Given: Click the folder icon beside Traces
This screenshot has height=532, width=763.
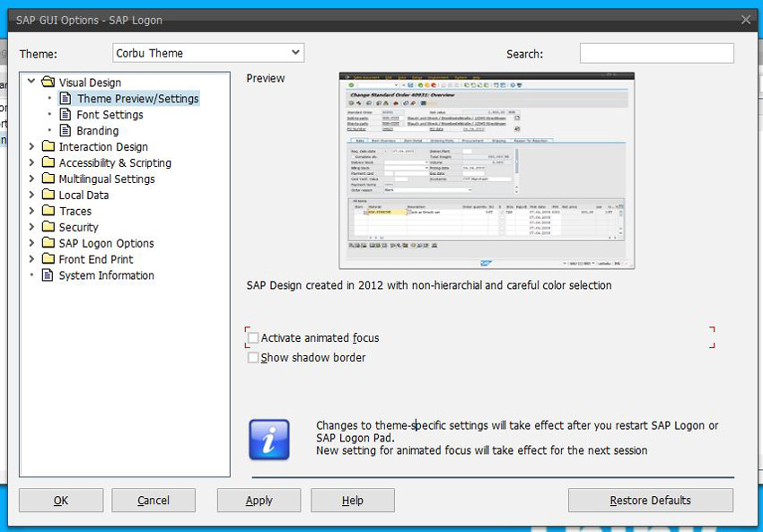Looking at the screenshot, I should pos(48,210).
